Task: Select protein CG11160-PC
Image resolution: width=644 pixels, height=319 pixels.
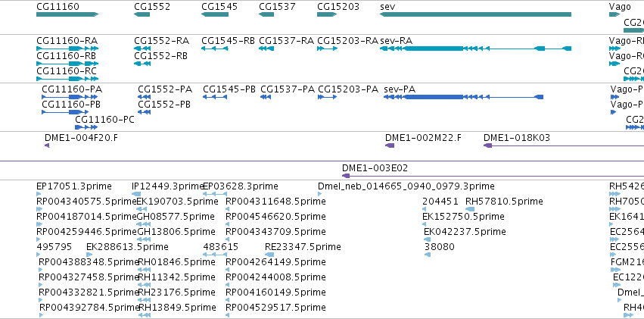Action: (x=86, y=127)
